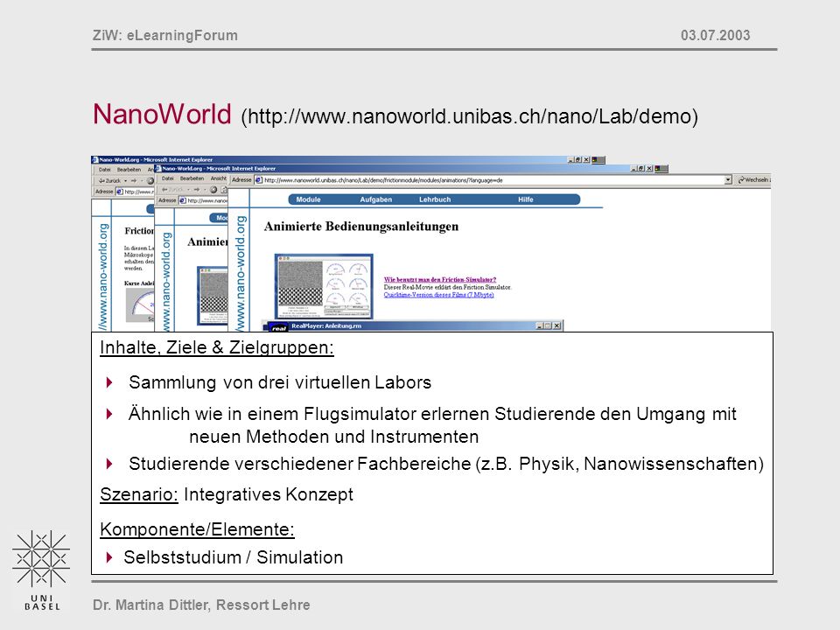Expand Zurück dropdown arrow in rearmost window
The width and height of the screenshot is (840, 630).
125,180
